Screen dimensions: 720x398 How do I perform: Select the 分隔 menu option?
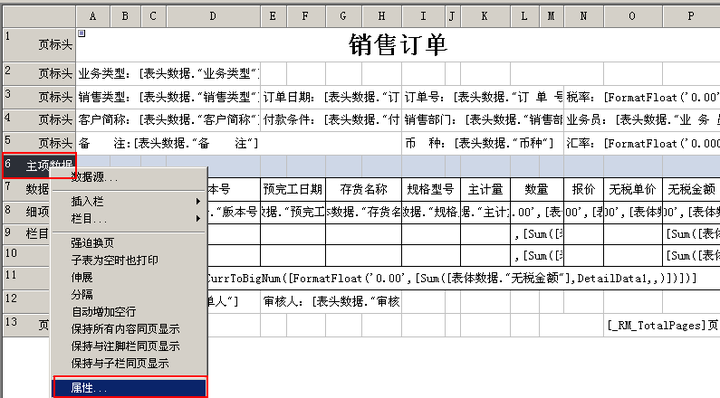point(129,294)
